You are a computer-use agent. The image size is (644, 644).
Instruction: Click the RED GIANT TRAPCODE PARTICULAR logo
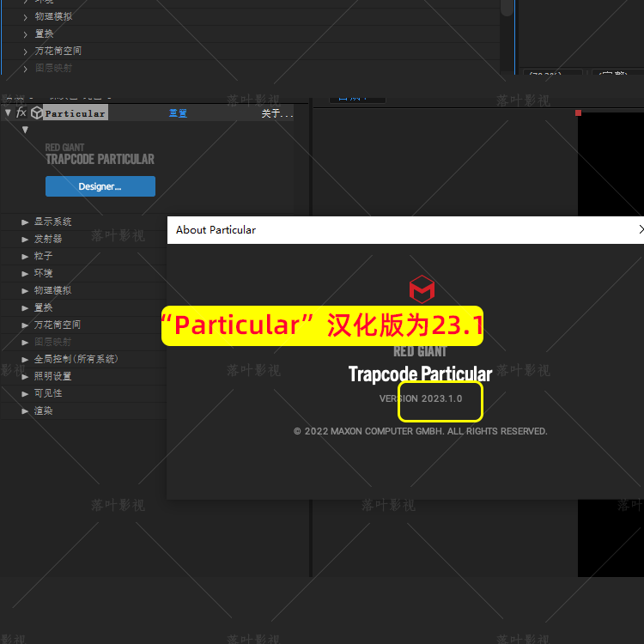(100, 154)
